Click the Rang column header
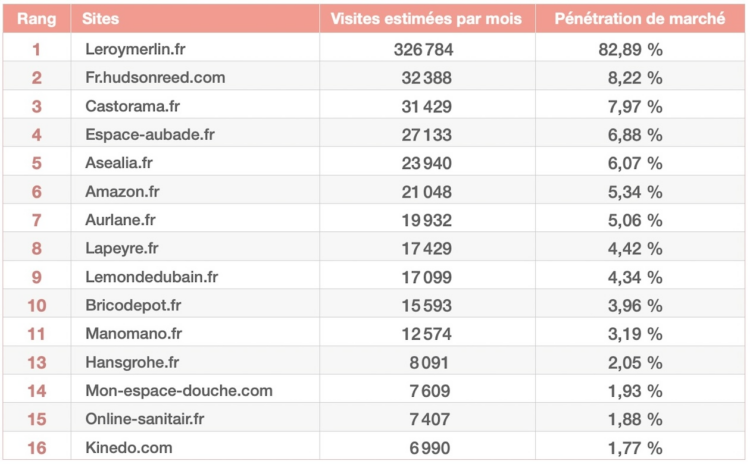This screenshot has width=750, height=464. pos(36,20)
